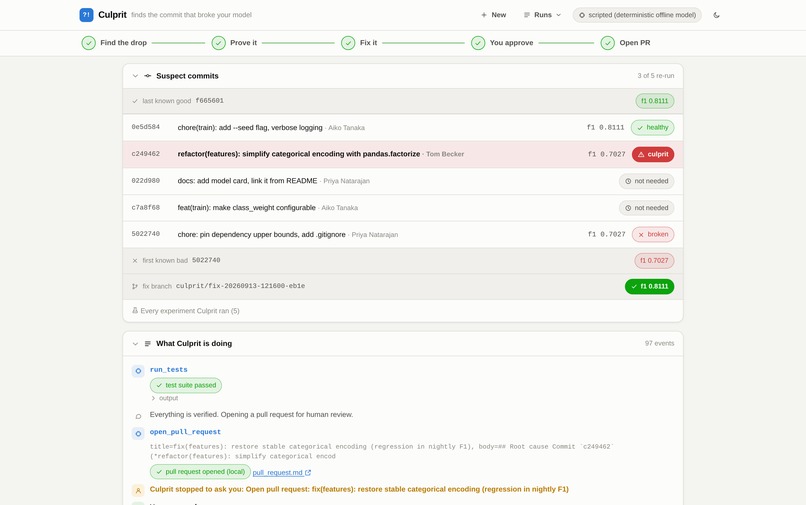806x505 pixels.
Task: Click the user icon beside Culprit stopped message
Action: [138, 491]
